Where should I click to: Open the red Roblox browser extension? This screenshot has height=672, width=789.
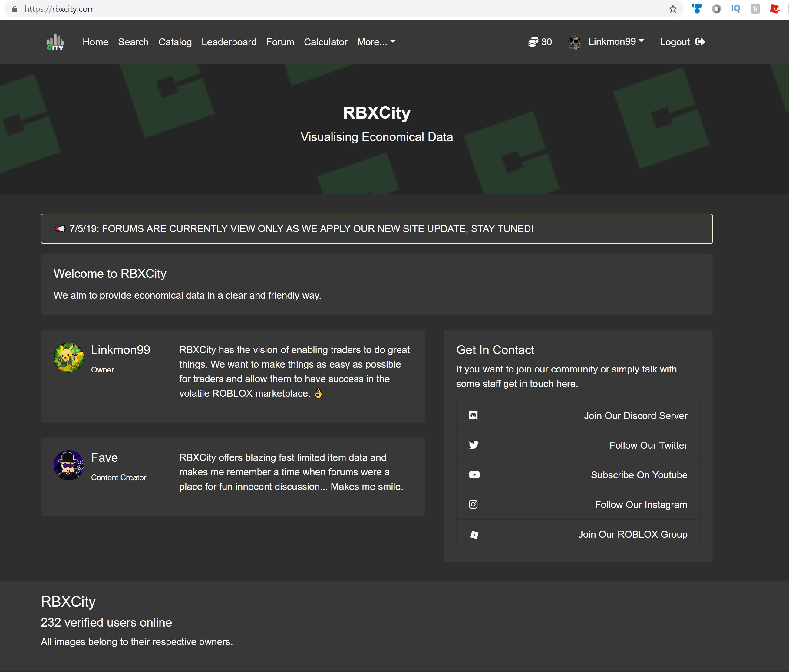774,9
